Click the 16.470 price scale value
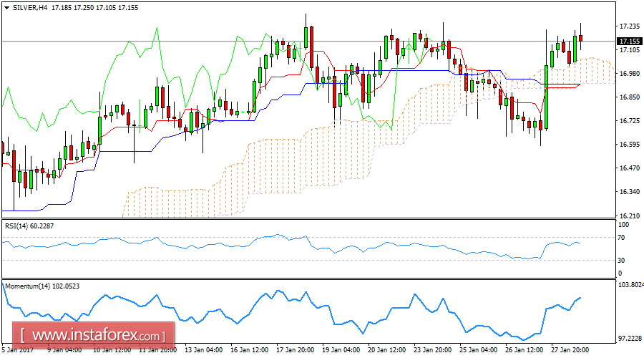 tap(629, 168)
